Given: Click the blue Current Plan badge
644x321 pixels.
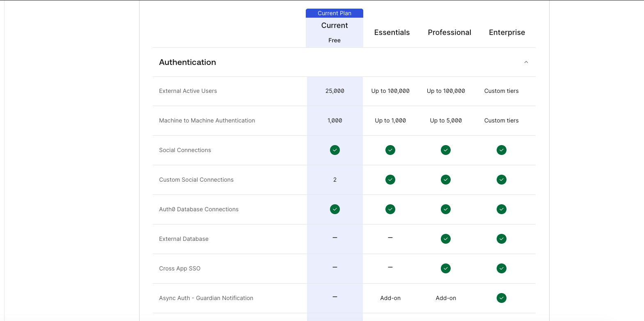Looking at the screenshot, I should click(x=335, y=13).
